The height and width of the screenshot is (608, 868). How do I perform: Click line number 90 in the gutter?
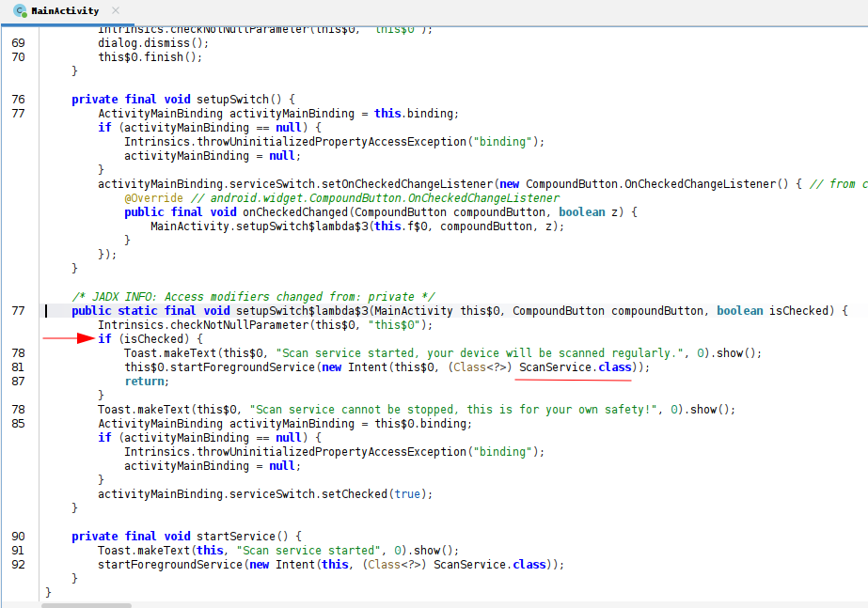[19, 537]
